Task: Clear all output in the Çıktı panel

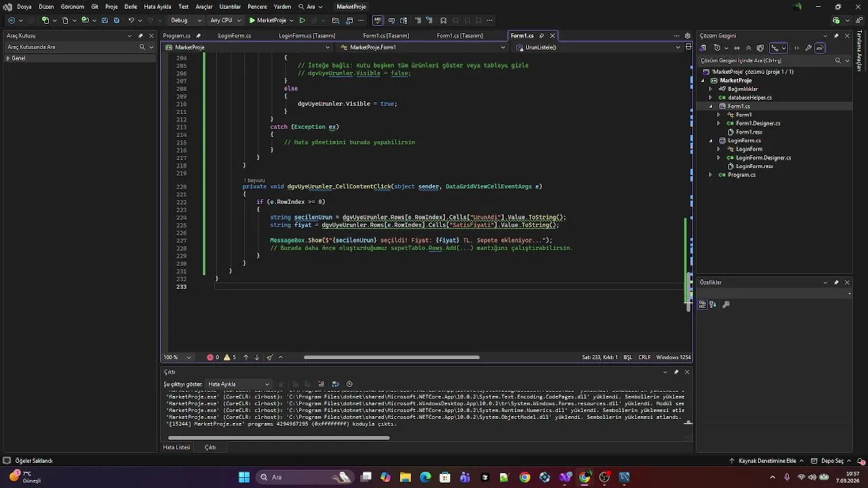Action: (321, 384)
